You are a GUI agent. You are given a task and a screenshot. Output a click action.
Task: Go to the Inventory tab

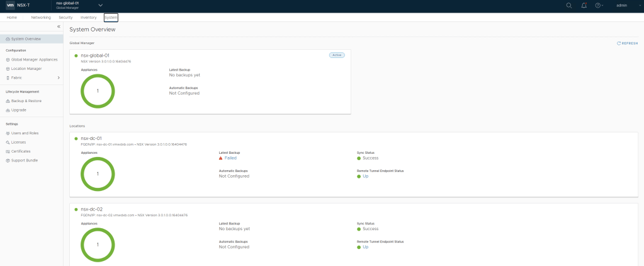tap(89, 17)
